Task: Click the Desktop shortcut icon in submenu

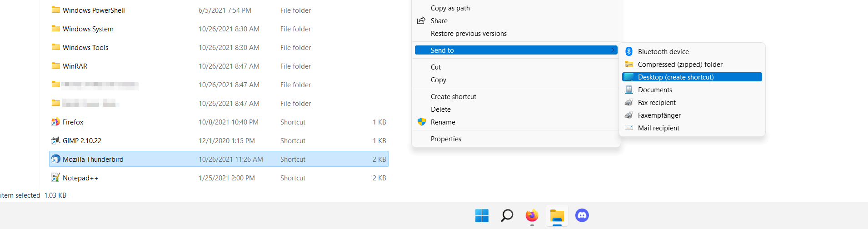Action: (629, 77)
